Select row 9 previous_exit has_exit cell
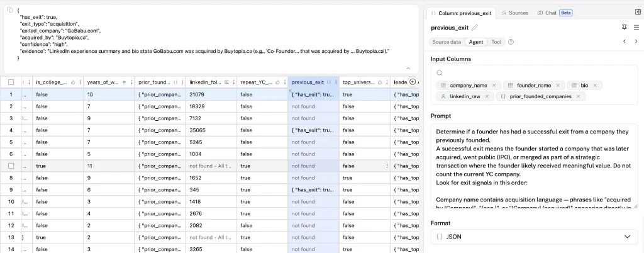This screenshot has width=644, height=253. point(313,190)
